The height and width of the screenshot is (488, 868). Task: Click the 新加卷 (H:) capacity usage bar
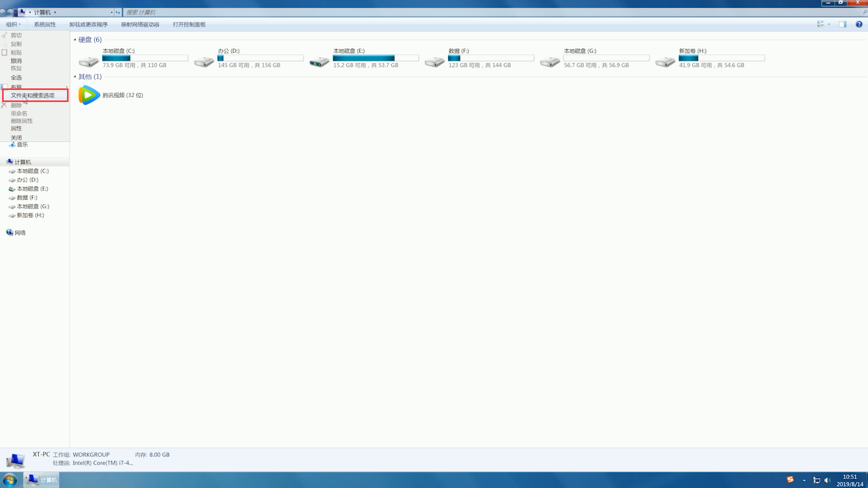pos(721,58)
